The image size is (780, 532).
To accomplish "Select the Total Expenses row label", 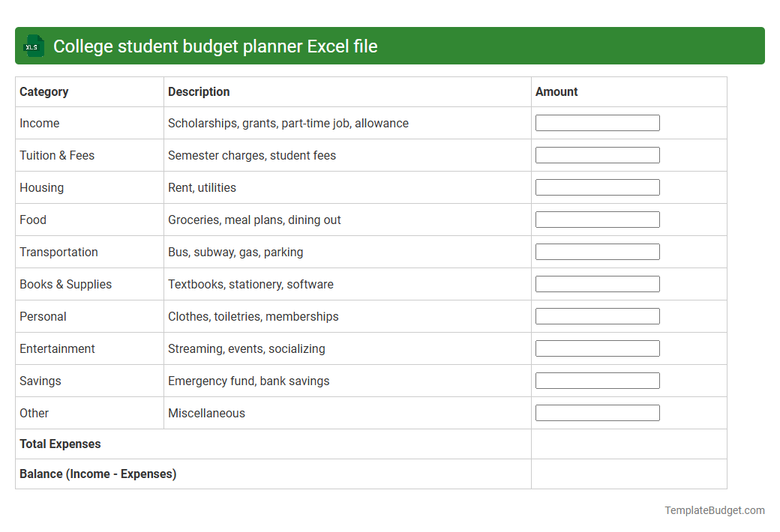I will tap(60, 444).
